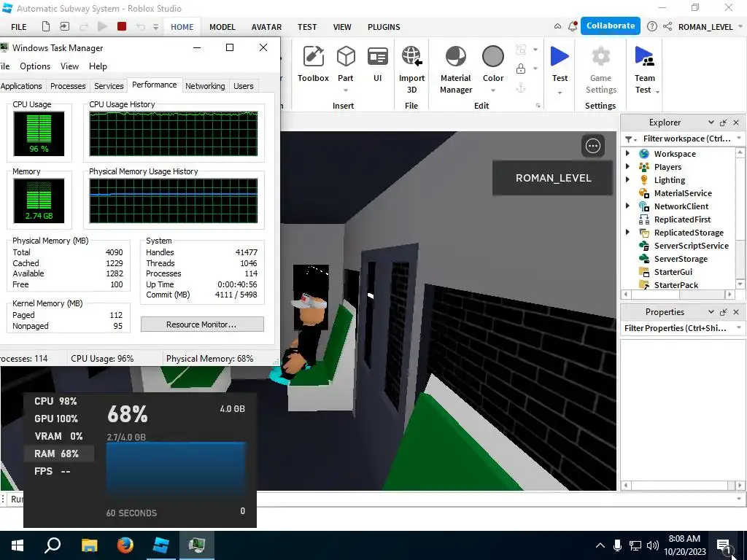The image size is (747, 560).
Task: Click the share icon next to ROMAN_LEVEL
Action: point(667,27)
